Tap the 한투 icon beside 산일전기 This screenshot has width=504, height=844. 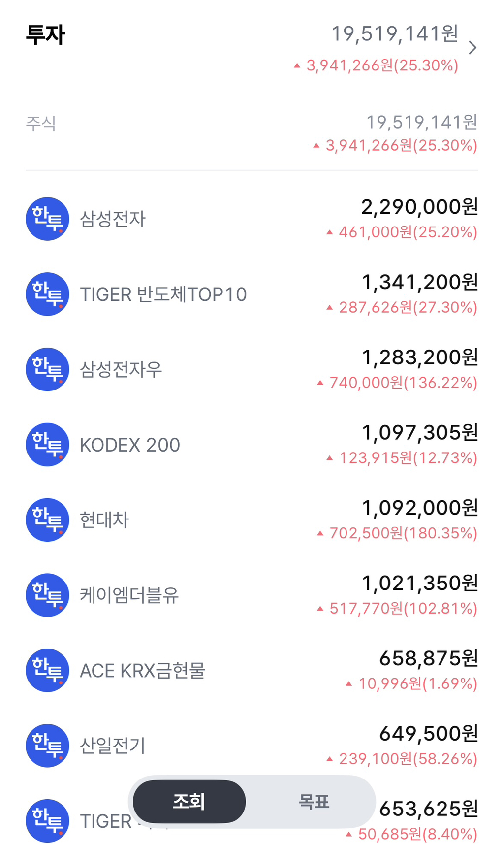click(47, 746)
